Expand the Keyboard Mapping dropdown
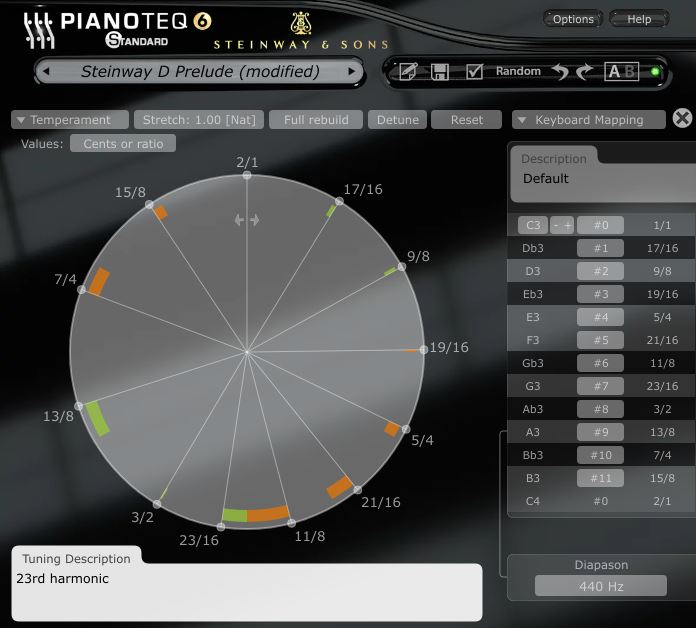Screen dimensions: 696x628 589,120
